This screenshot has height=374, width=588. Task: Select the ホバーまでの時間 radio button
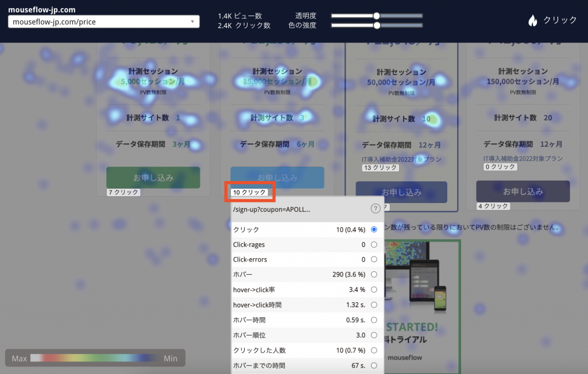coord(374,365)
